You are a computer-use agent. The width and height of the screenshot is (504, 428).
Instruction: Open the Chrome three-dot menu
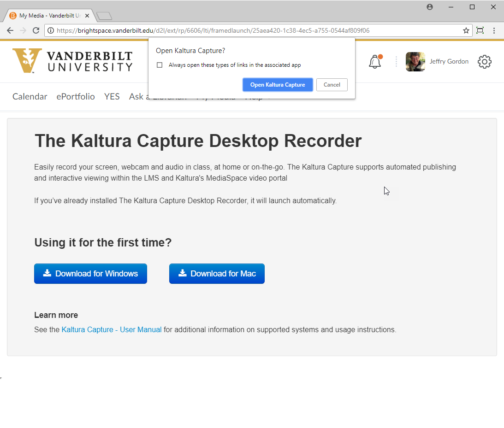(x=494, y=31)
